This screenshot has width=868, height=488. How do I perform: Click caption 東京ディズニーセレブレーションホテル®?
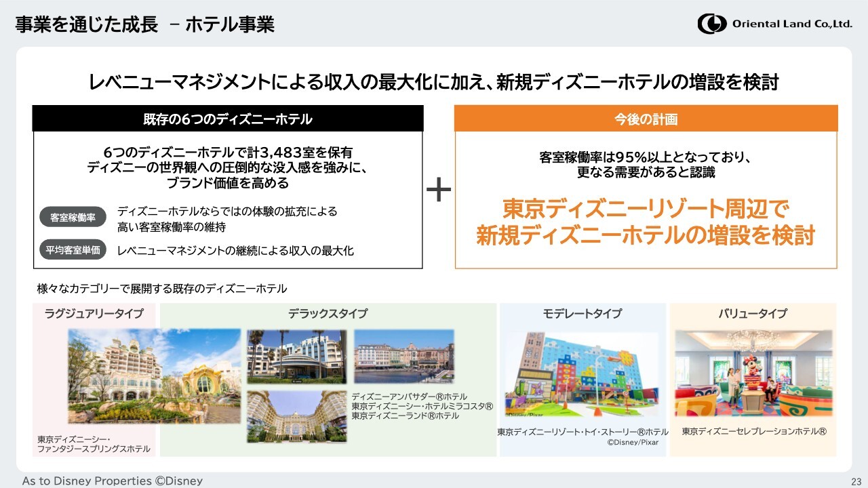[754, 431]
